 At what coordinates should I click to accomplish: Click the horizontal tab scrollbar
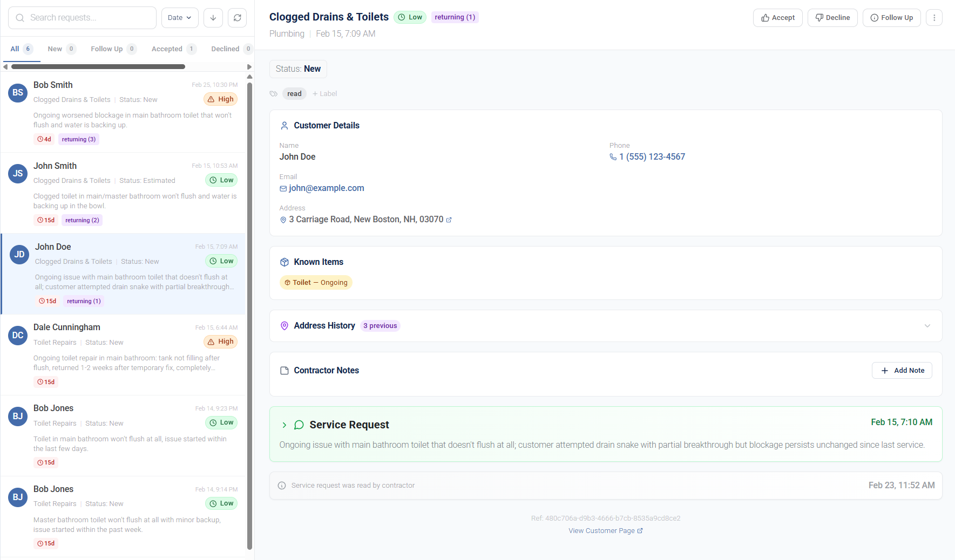pos(98,67)
